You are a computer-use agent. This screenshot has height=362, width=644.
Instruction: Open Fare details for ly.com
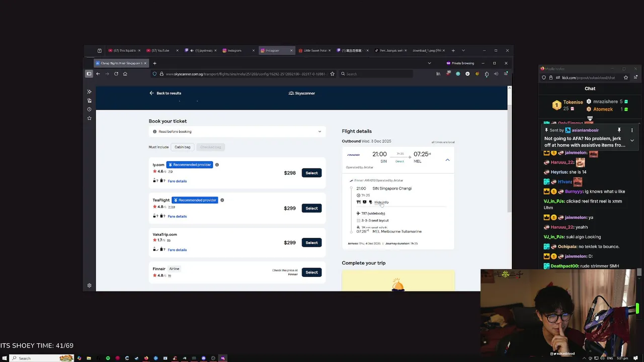coord(177,181)
